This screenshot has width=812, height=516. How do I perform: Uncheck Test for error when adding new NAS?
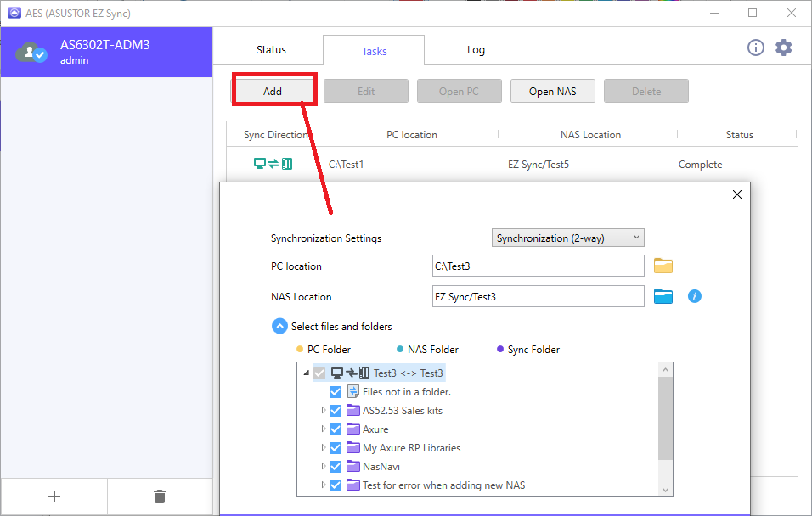tap(336, 485)
